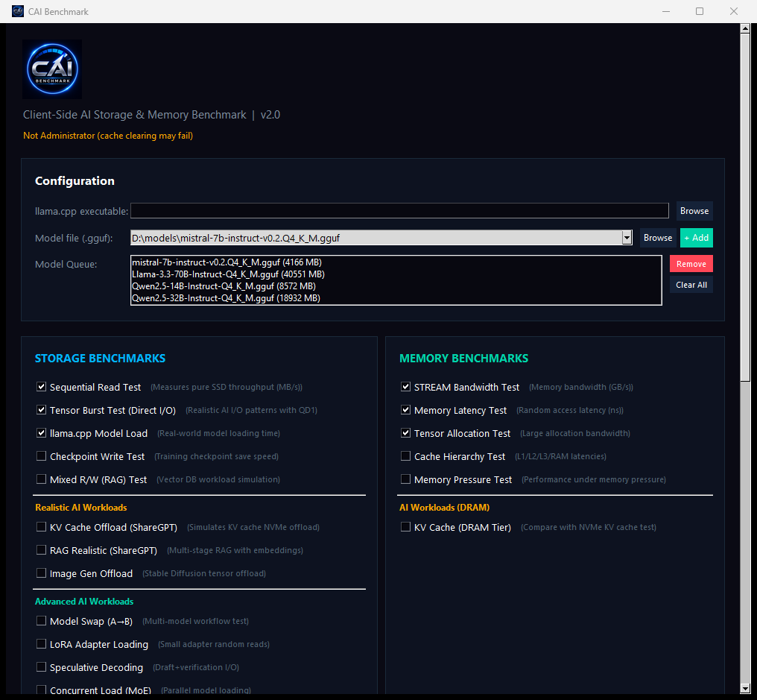
Task: Enable LoRA Adapter Loading
Action: (x=42, y=644)
